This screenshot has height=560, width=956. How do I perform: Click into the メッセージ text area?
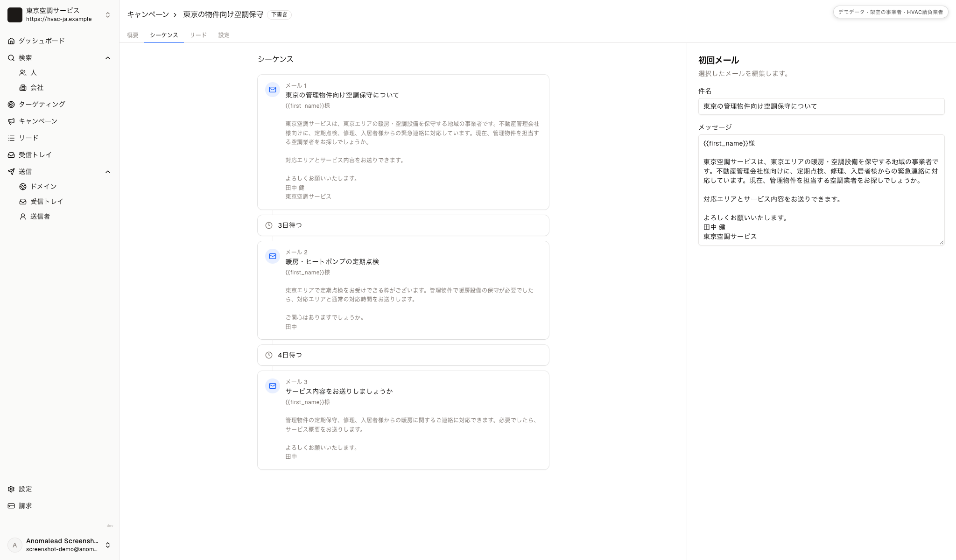822,190
